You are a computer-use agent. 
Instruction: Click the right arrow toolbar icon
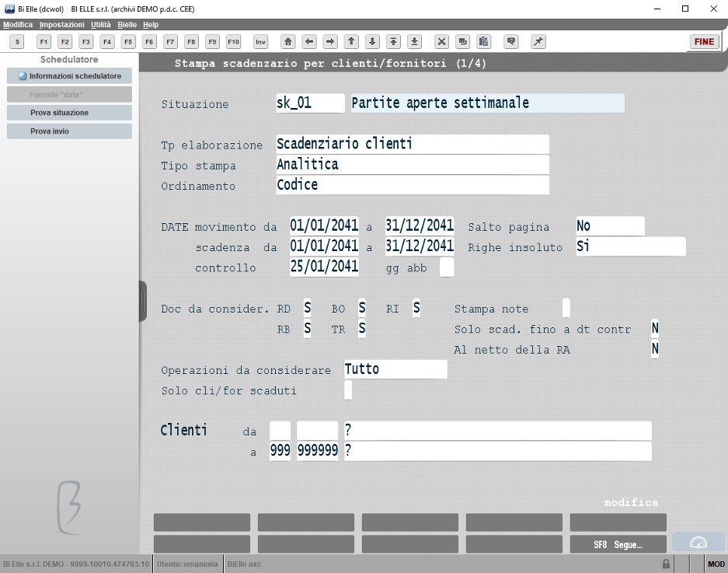[330, 42]
